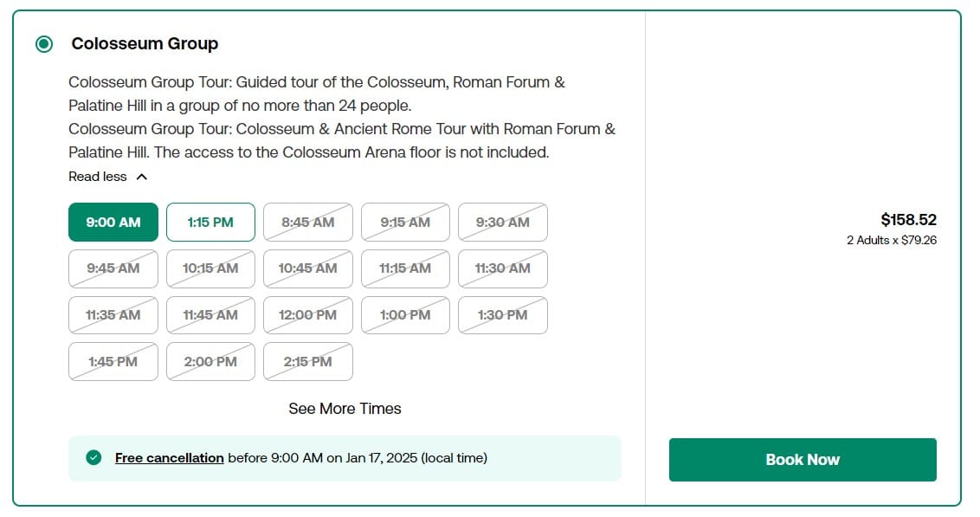The image size is (980, 517).
Task: Collapse description with Read less chevron
Action: [142, 177]
